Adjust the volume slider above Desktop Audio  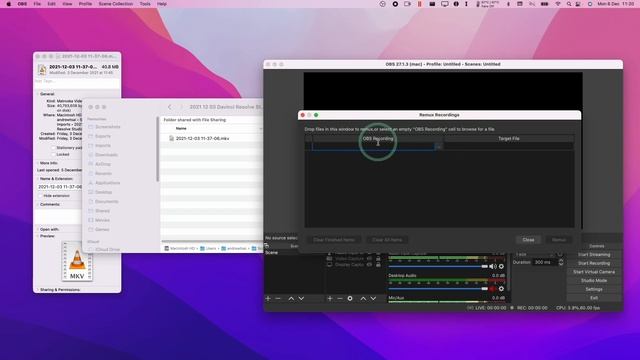pyautogui.click(x=438, y=267)
